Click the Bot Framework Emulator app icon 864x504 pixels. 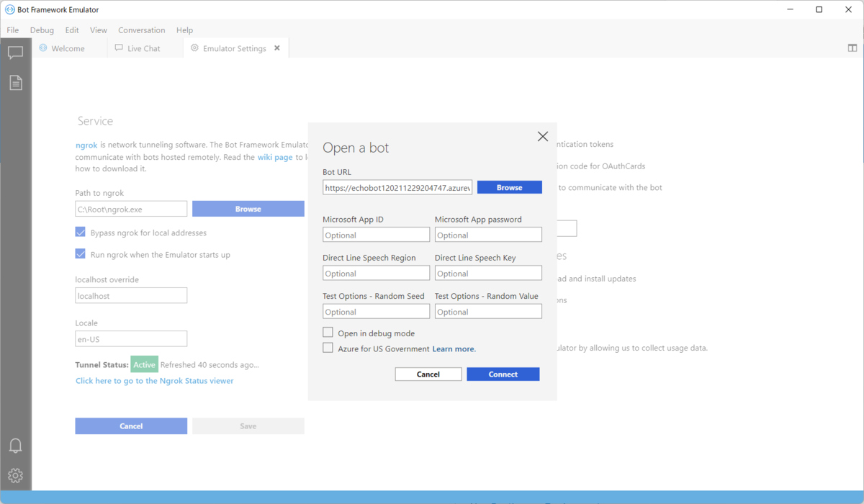10,10
